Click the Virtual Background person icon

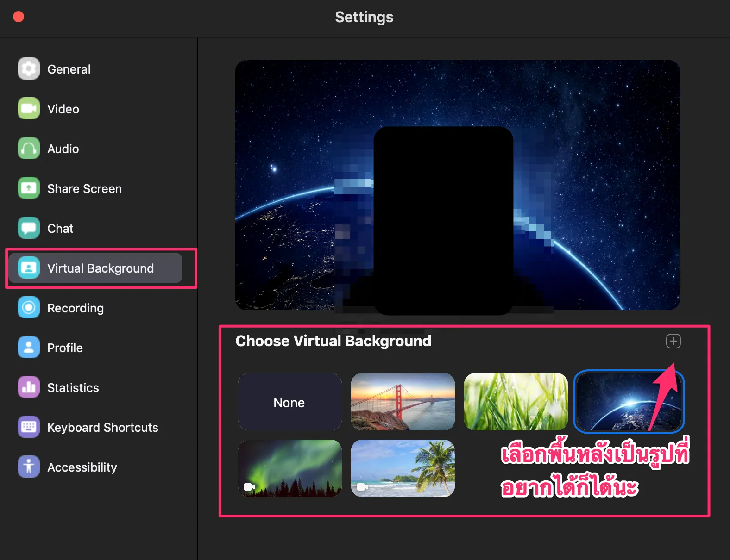click(29, 268)
